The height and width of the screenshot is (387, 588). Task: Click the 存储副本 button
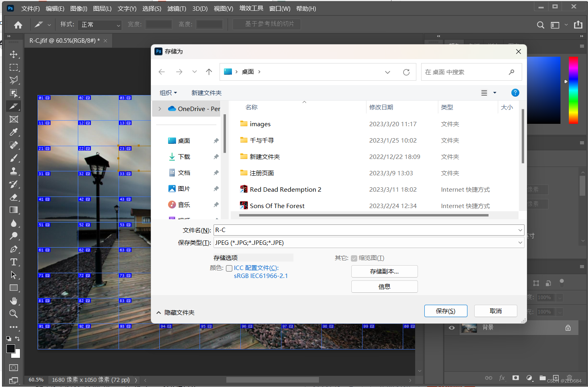pyautogui.click(x=384, y=271)
